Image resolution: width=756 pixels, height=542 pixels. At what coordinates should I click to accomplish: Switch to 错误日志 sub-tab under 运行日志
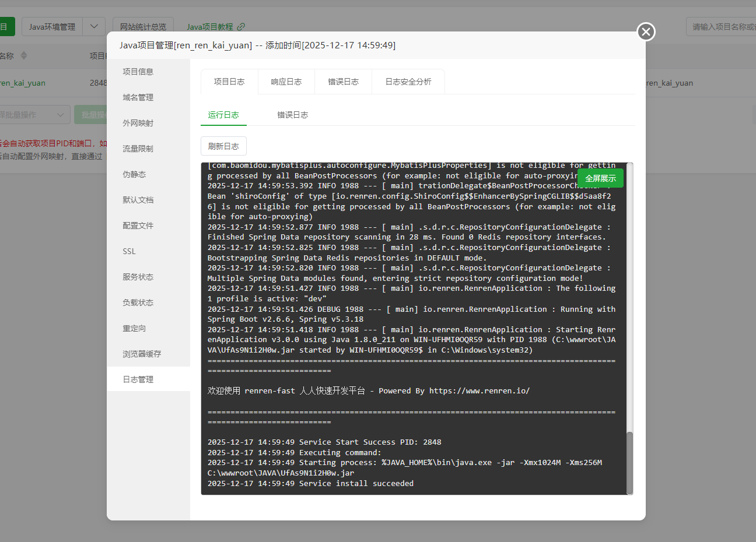pyautogui.click(x=292, y=115)
